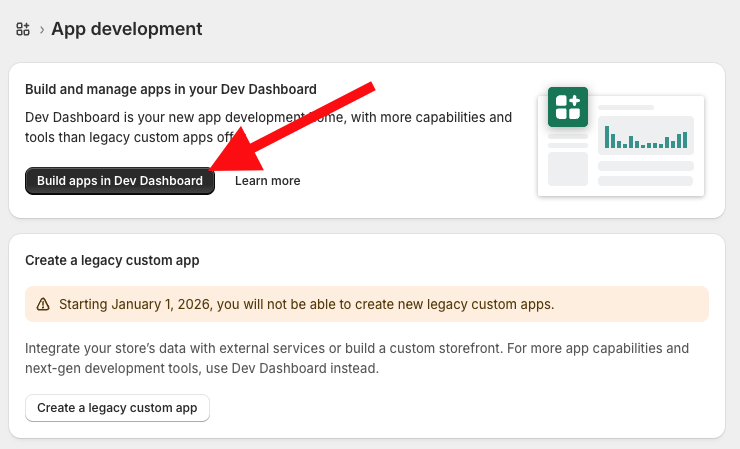
Task: Click the Dev Dashboard description paragraph
Action: pyautogui.click(x=268, y=127)
